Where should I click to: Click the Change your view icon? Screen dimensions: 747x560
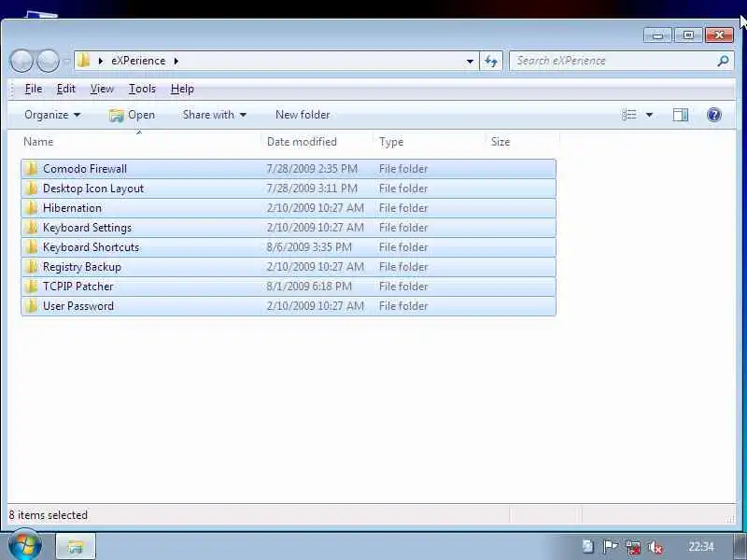coord(628,115)
